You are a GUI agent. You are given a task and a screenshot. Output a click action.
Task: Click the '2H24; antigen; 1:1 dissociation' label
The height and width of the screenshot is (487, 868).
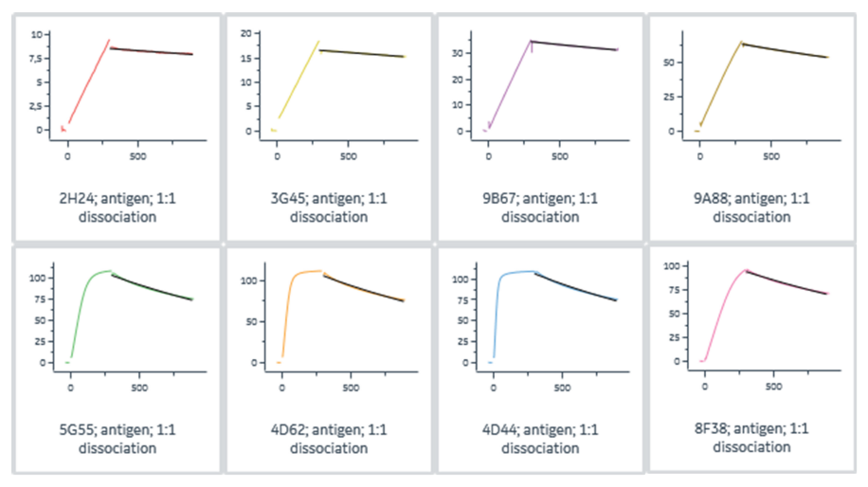117,207
